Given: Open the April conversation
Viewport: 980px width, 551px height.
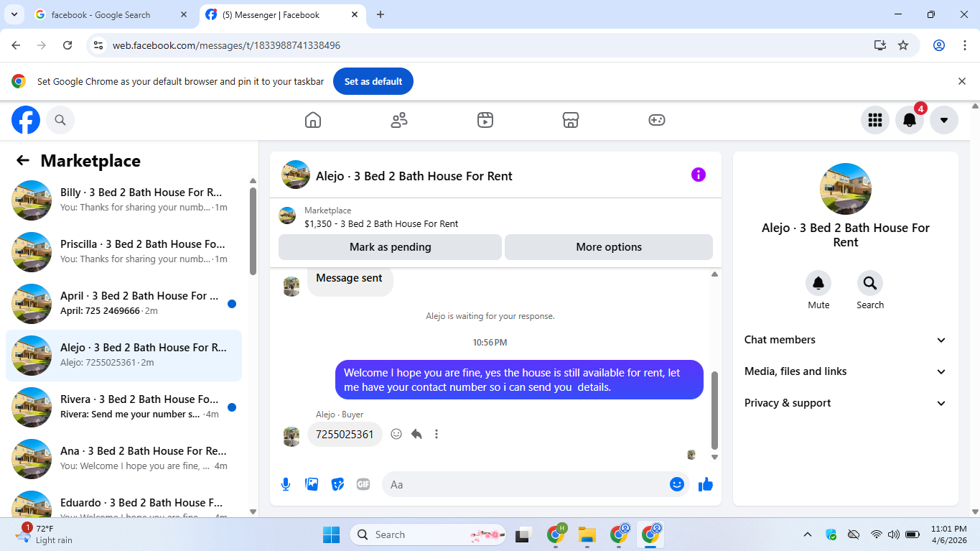Looking at the screenshot, I should [x=123, y=304].
